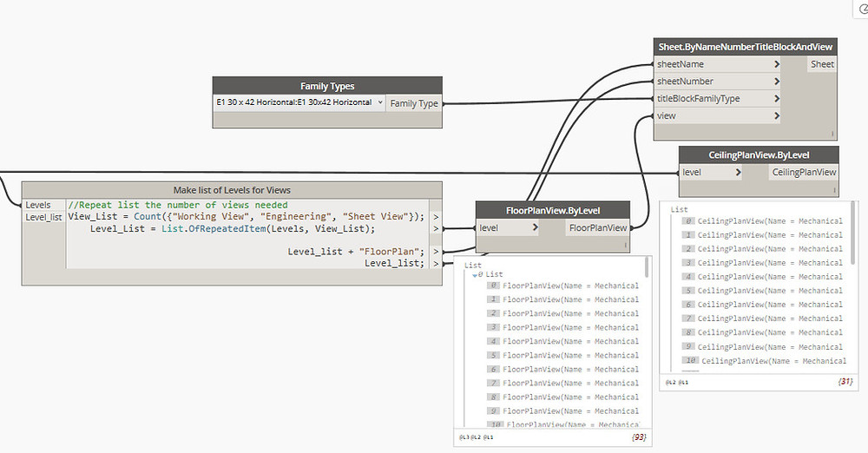This screenshot has height=453, width=868.
Task: Click the 'Level_list + "FloorPlan"' output port arrow
Action: pos(436,252)
